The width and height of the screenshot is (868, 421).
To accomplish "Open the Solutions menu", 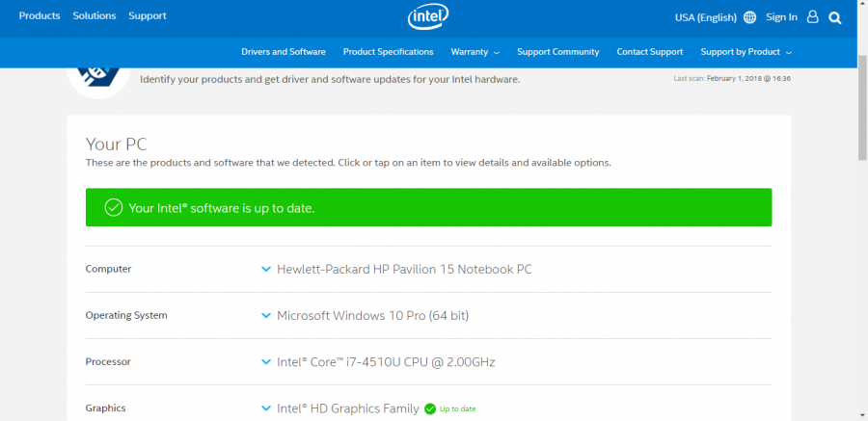I will pos(95,16).
